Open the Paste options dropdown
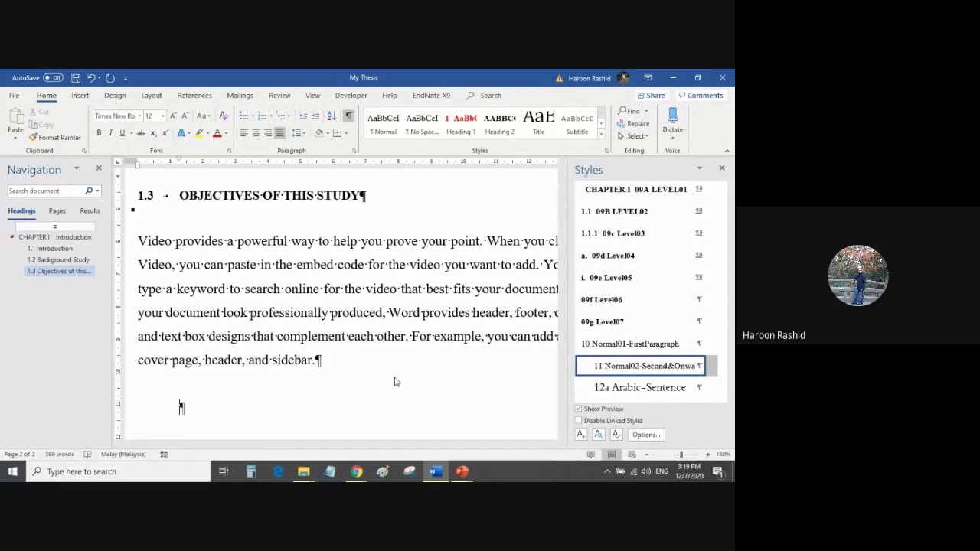Image resolution: width=980 pixels, height=551 pixels. 15,136
